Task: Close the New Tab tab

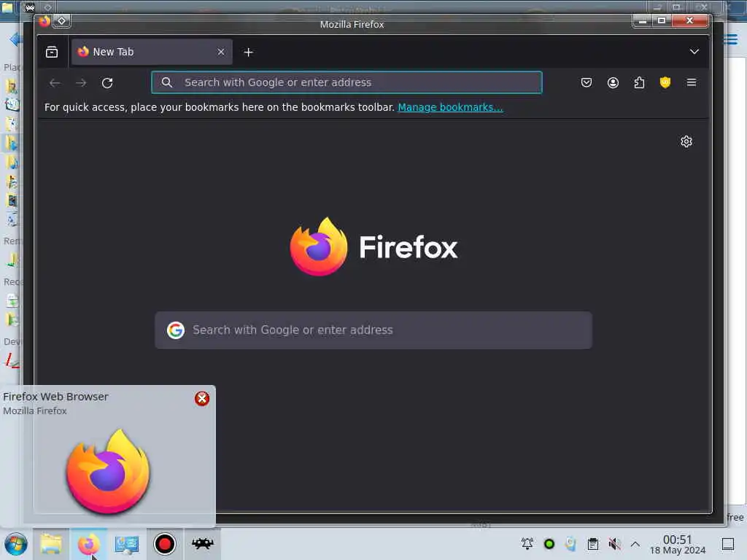Action: point(220,52)
